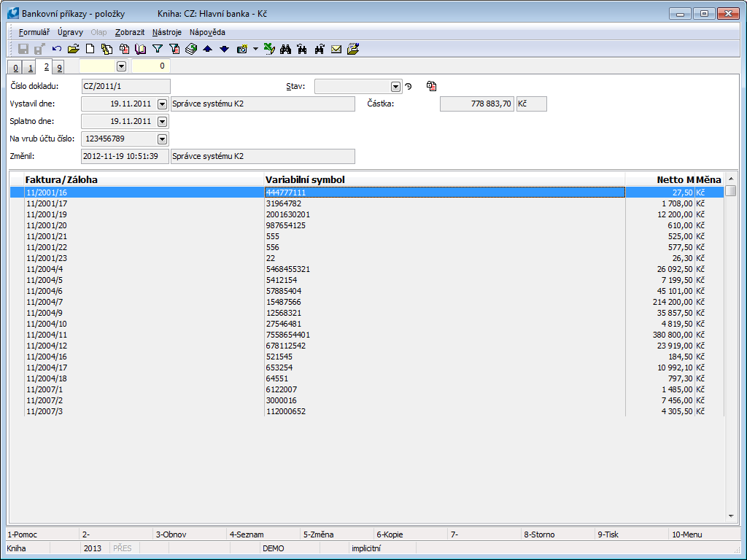
Task: Open the Vystavil dne date dropdown
Action: click(162, 104)
